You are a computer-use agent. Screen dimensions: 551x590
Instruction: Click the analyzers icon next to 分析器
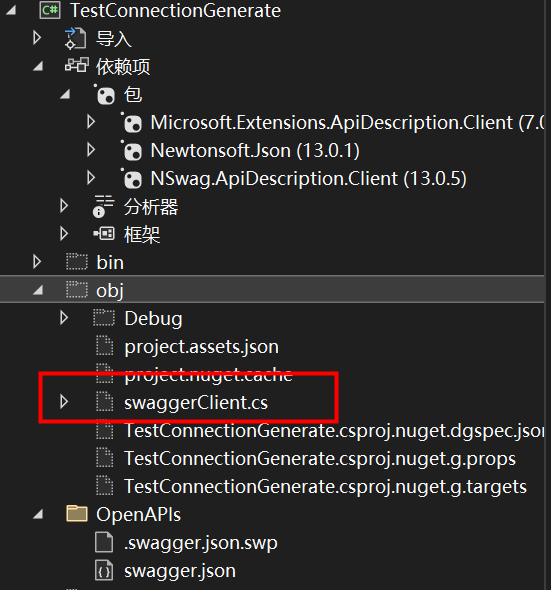tap(103, 206)
